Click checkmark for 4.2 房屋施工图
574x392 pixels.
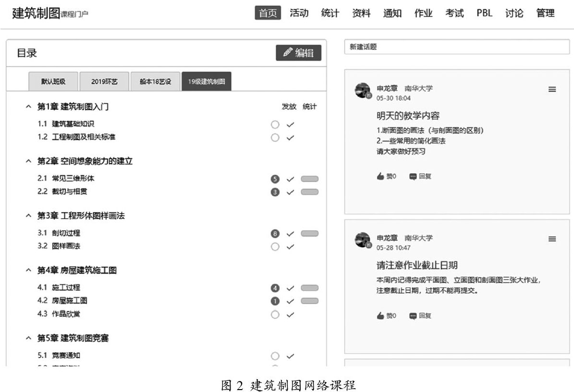tap(290, 301)
